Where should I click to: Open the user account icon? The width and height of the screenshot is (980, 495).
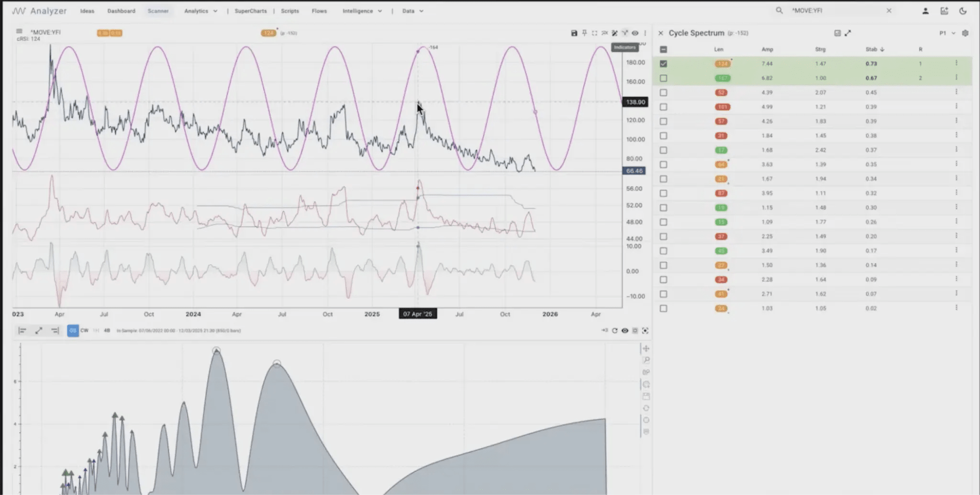pos(925,11)
